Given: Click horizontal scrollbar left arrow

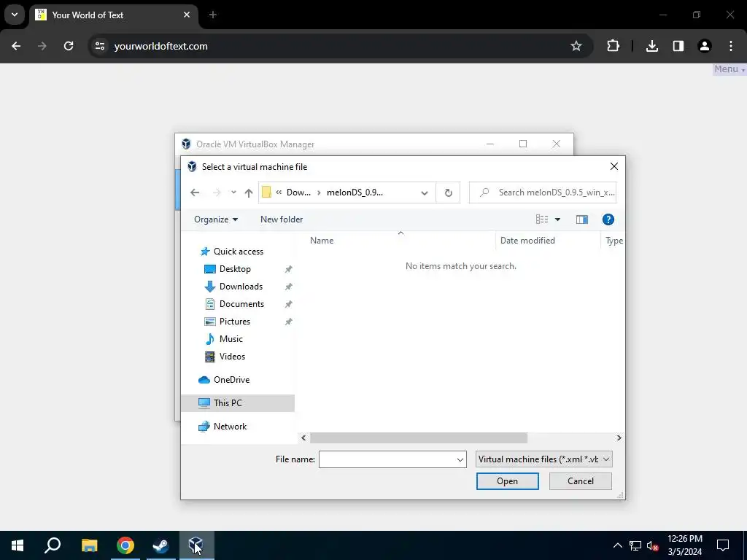Looking at the screenshot, I should pos(303,437).
